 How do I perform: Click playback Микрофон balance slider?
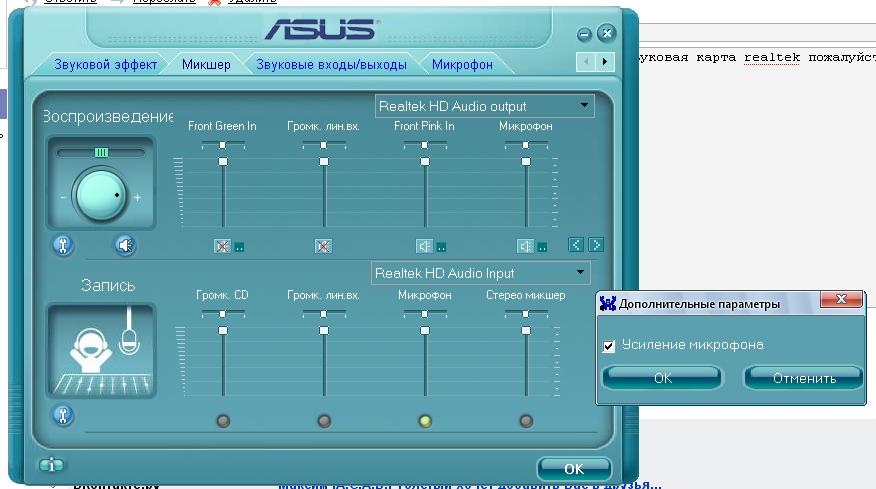[x=526, y=145]
